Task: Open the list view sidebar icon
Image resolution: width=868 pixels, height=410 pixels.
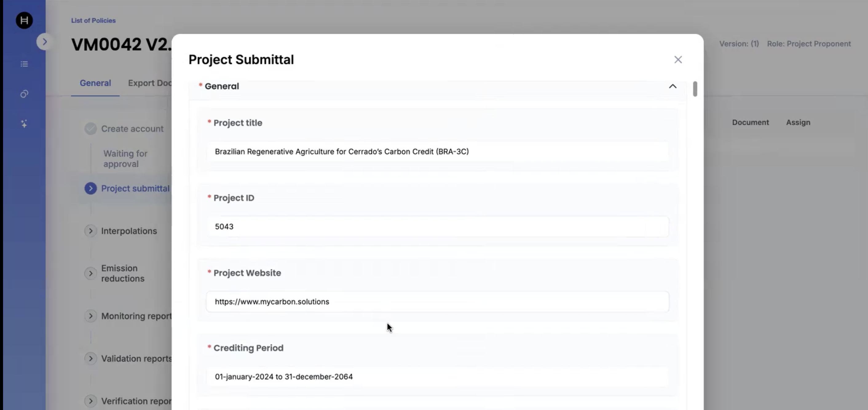Action: 24,64
